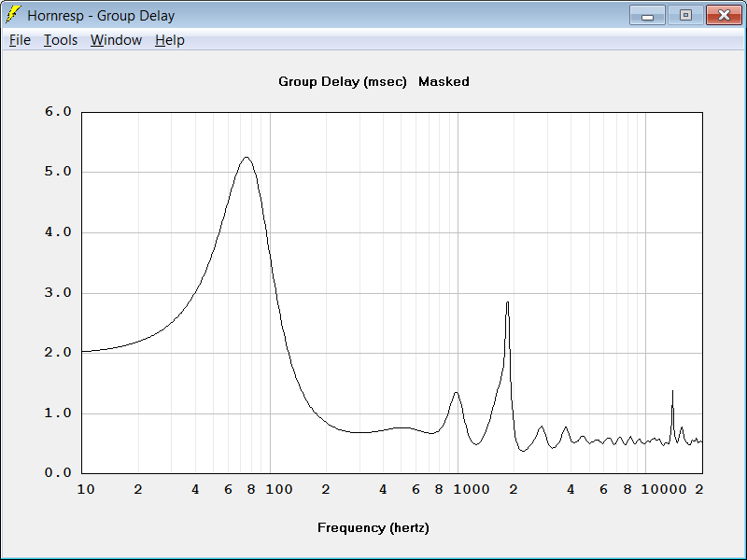This screenshot has width=747, height=560.
Task: Click the 'Group Delay (msec) Masked' chart title
Action: [374, 82]
